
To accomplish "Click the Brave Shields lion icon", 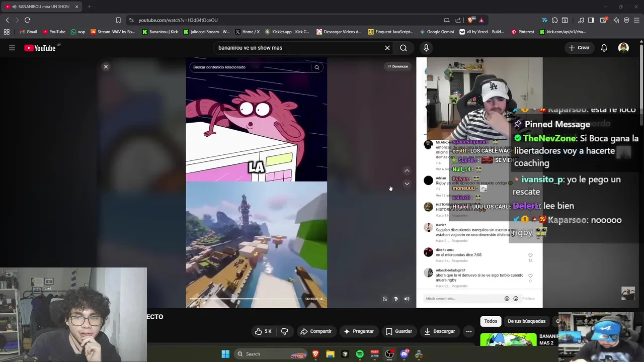I will click(470, 20).
